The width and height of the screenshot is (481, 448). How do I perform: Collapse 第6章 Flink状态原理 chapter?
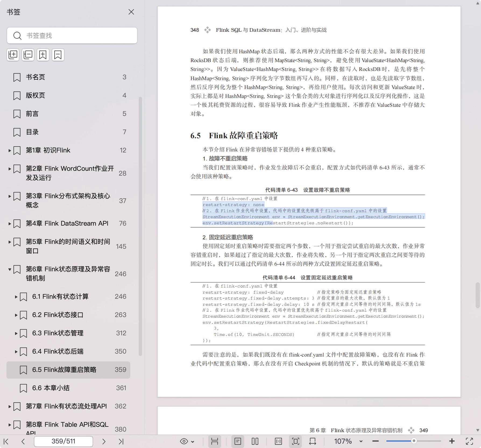10,269
